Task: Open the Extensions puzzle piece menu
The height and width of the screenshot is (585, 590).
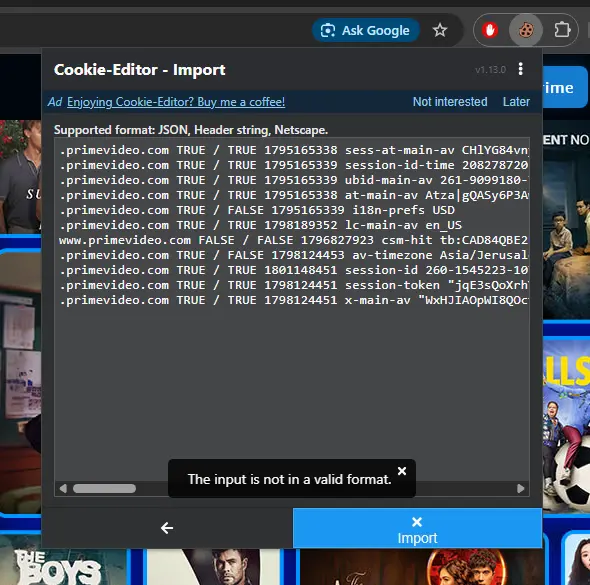Action: click(x=562, y=30)
